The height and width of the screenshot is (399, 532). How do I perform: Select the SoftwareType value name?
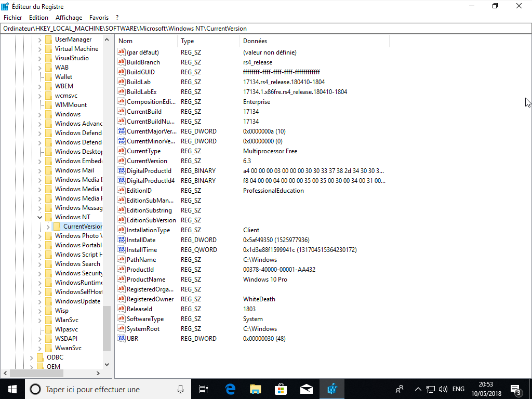(x=145, y=318)
